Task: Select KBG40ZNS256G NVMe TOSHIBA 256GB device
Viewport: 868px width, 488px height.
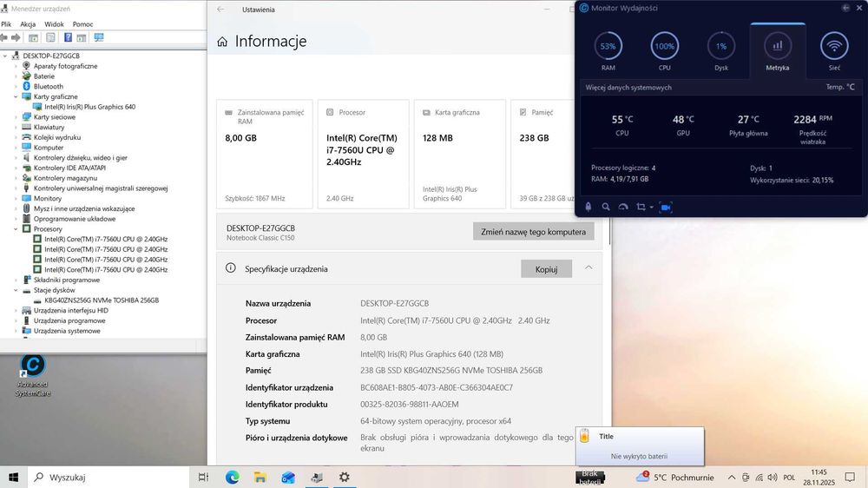Action: 102,300
